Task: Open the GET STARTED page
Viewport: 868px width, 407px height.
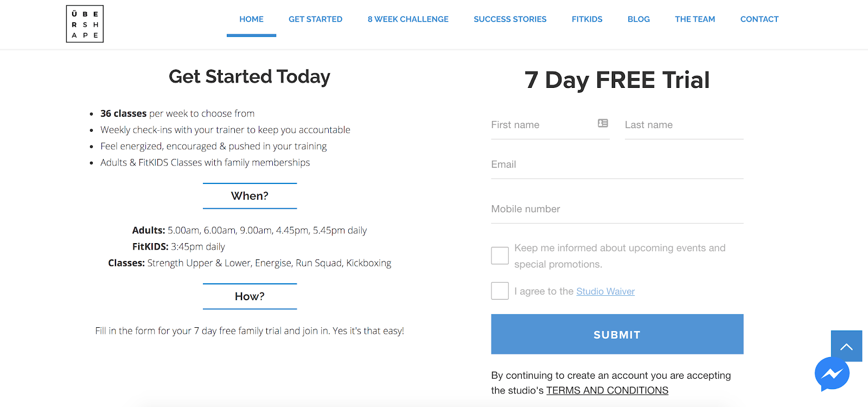Action: click(316, 19)
